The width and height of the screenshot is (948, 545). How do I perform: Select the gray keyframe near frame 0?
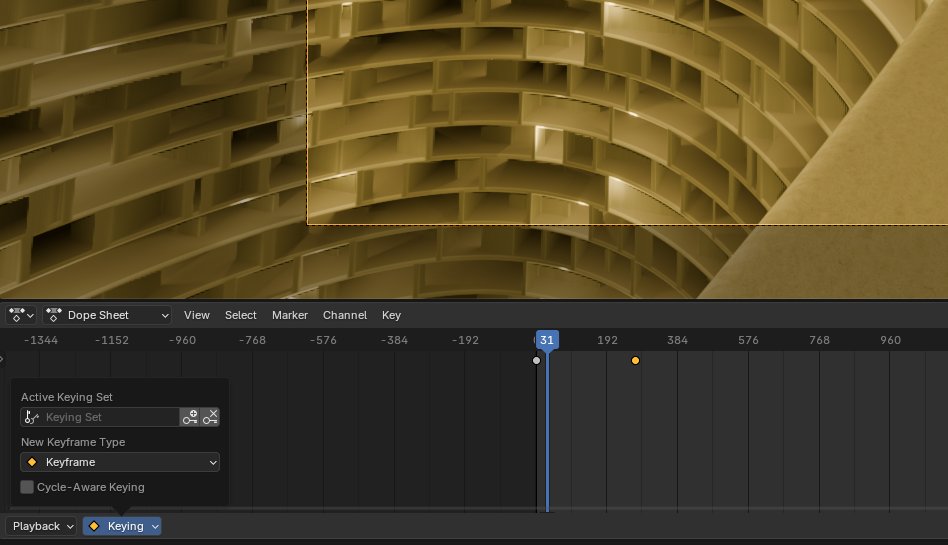(536, 361)
